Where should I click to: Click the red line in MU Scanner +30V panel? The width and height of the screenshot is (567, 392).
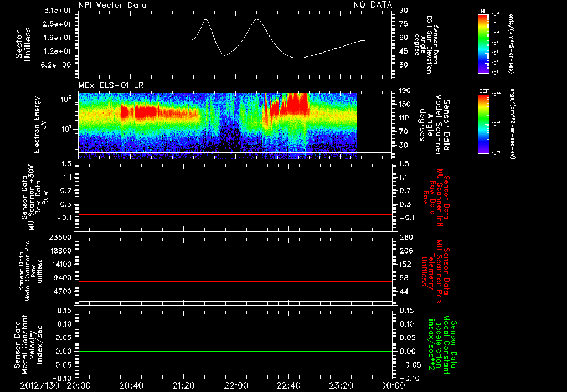235,214
